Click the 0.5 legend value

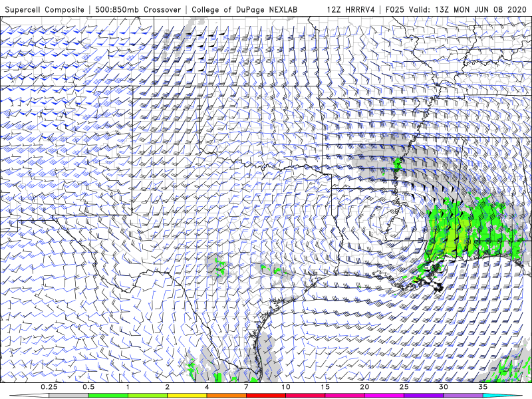click(x=88, y=387)
